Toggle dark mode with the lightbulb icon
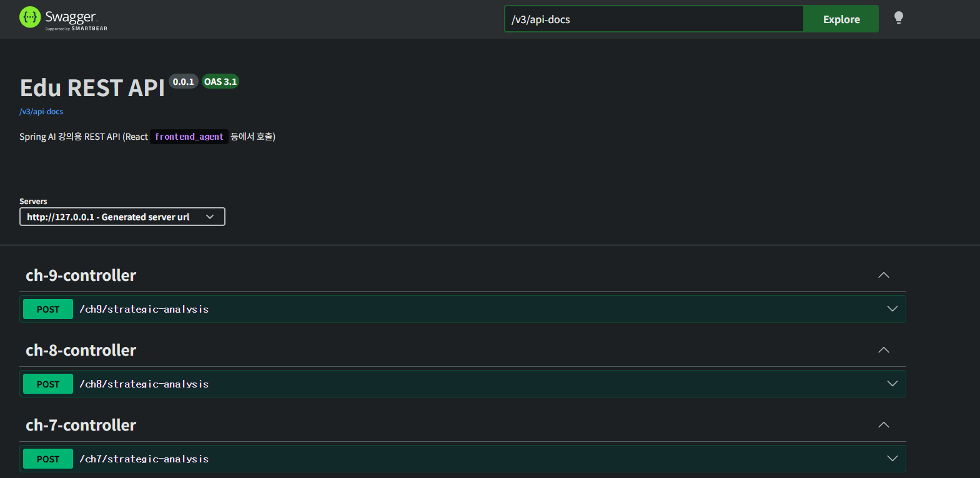 tap(898, 18)
